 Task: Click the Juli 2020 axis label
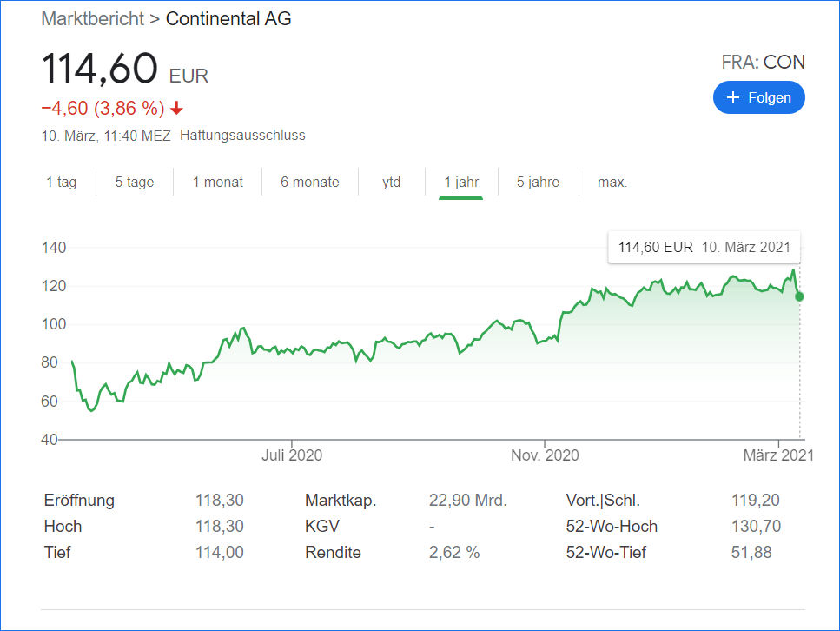point(292,455)
